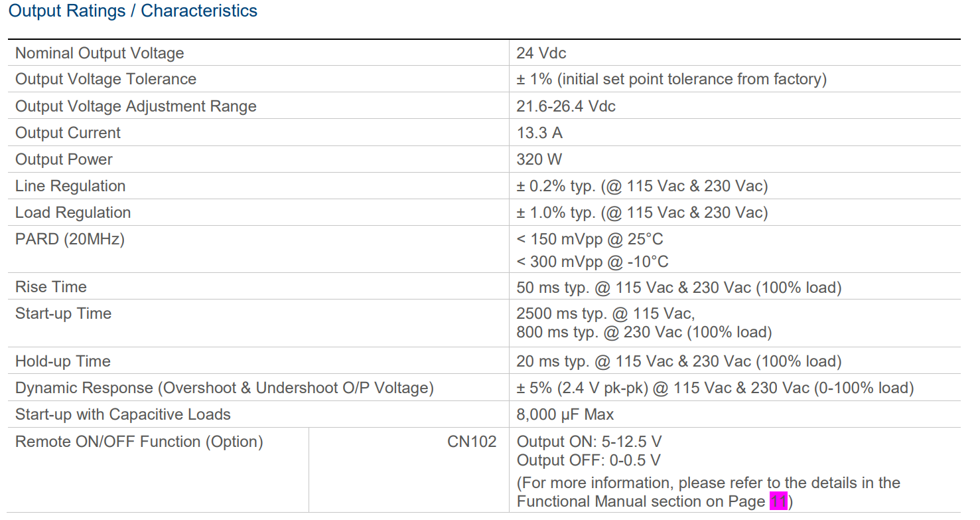Click the Line Regulation label

[70, 186]
